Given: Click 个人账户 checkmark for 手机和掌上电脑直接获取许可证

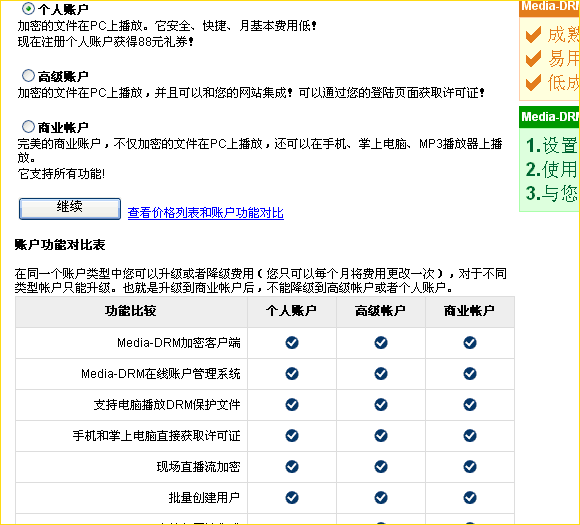Looking at the screenshot, I should click(292, 436).
